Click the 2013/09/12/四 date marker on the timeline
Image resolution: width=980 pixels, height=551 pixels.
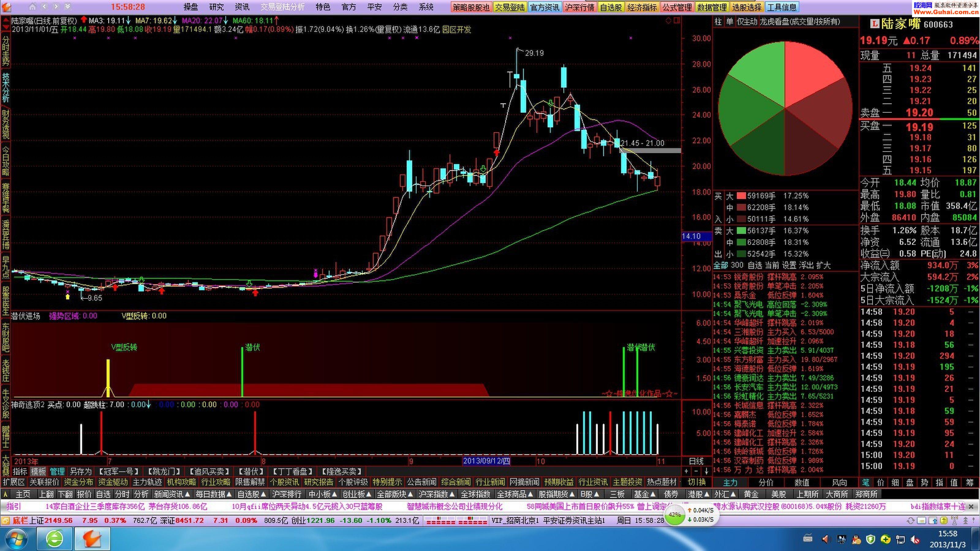tap(486, 461)
